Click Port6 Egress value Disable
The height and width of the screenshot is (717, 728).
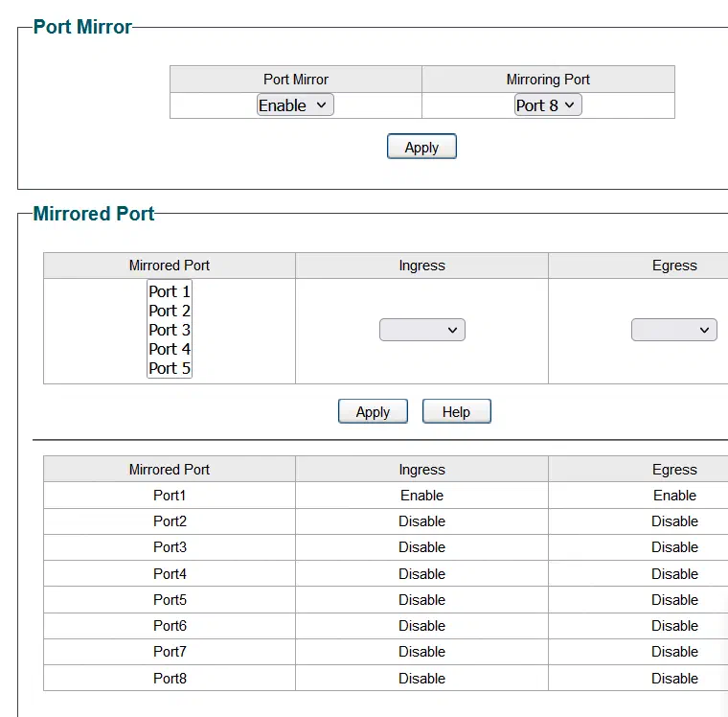(674, 626)
